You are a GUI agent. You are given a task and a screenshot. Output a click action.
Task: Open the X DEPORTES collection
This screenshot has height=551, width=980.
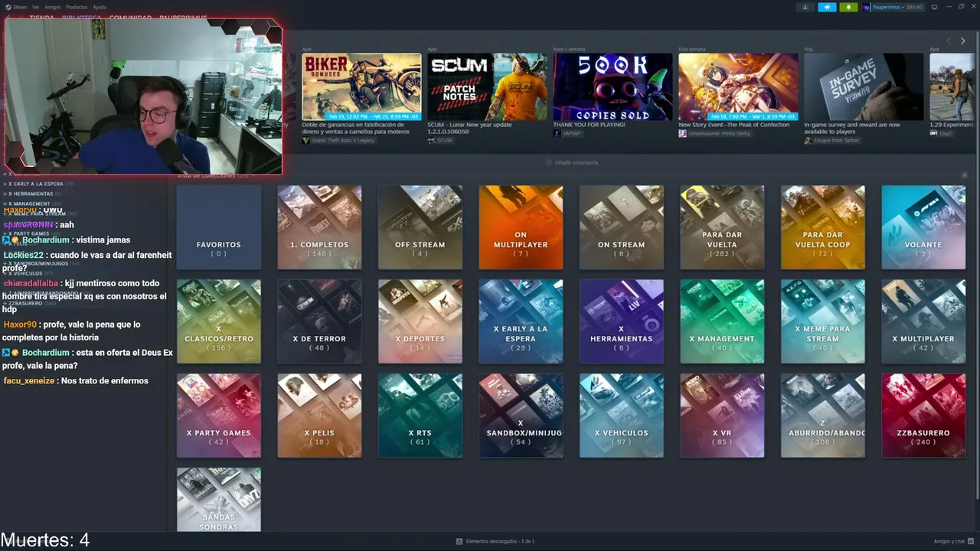tap(420, 321)
